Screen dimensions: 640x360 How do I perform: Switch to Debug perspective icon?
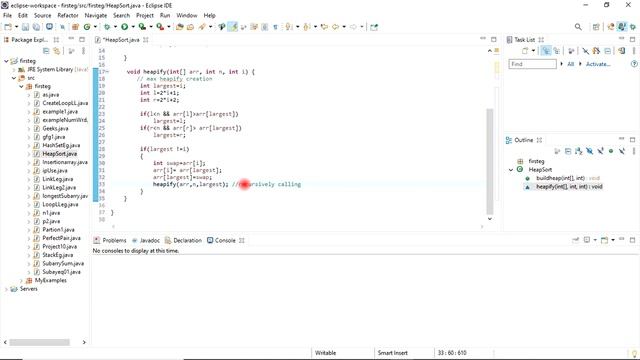tap(633, 27)
